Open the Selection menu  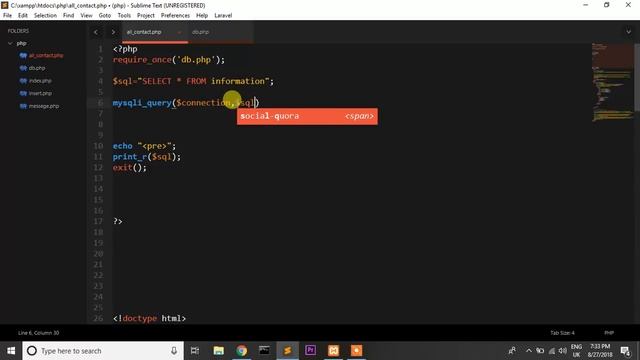pos(45,16)
